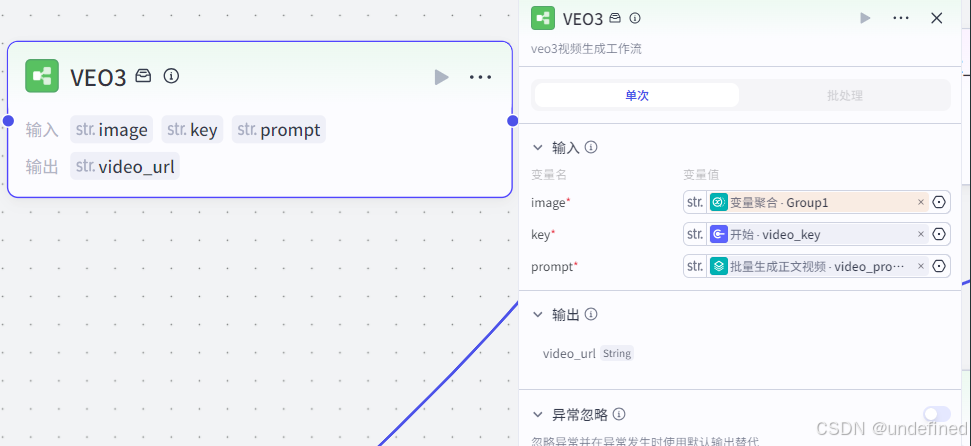Click the store icon beside VEO3 on the node
The image size is (971, 446).
tap(143, 76)
